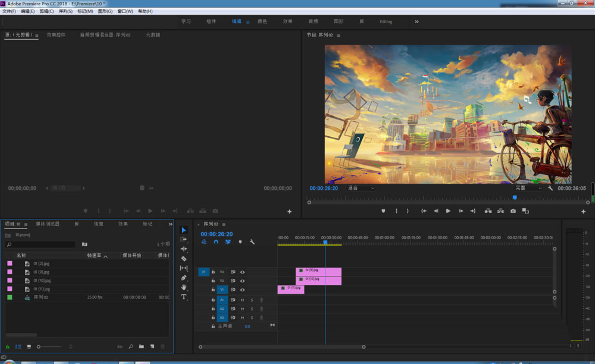Open timeline display settings wrench

tap(252, 242)
